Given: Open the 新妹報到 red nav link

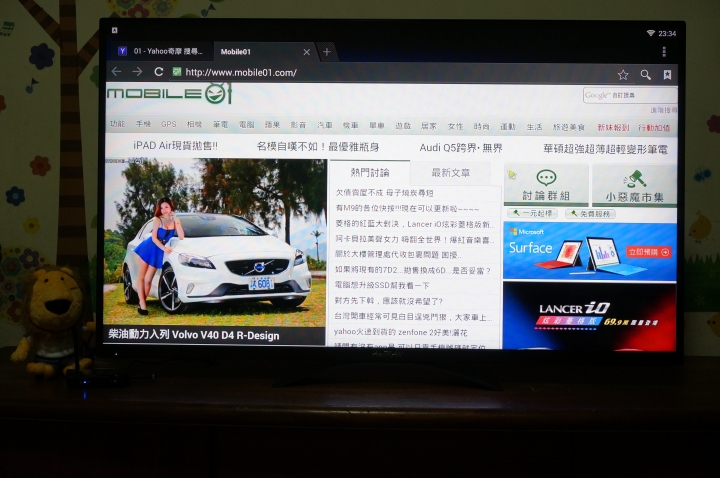Looking at the screenshot, I should (613, 128).
